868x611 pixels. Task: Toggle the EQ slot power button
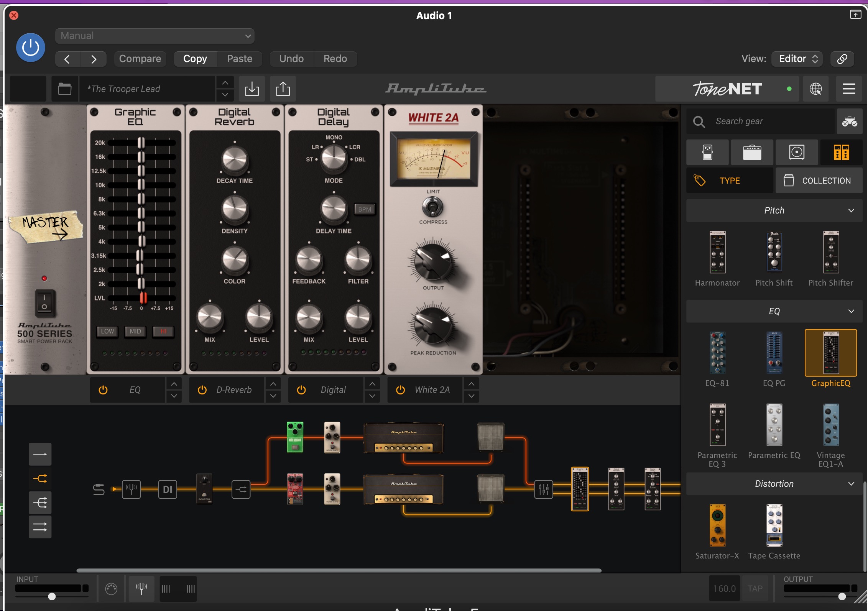(x=103, y=390)
